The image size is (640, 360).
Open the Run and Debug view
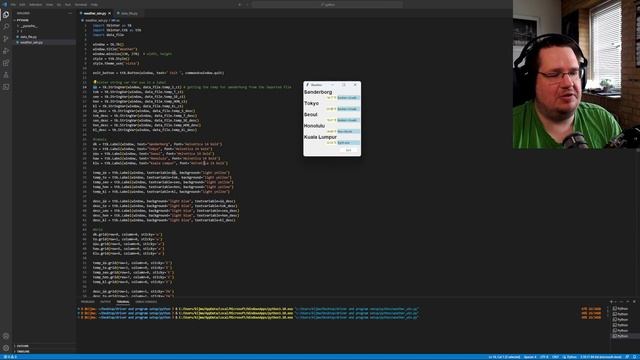[6, 51]
